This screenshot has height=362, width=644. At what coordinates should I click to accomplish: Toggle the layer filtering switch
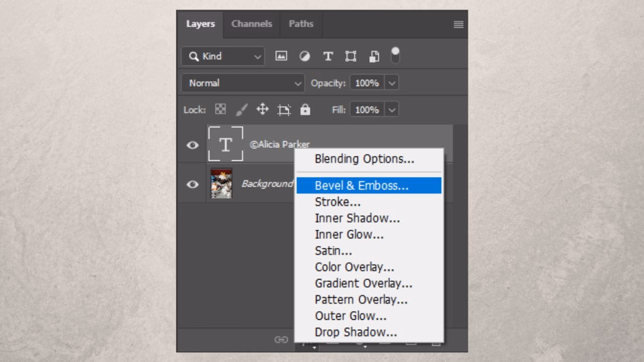[395, 56]
